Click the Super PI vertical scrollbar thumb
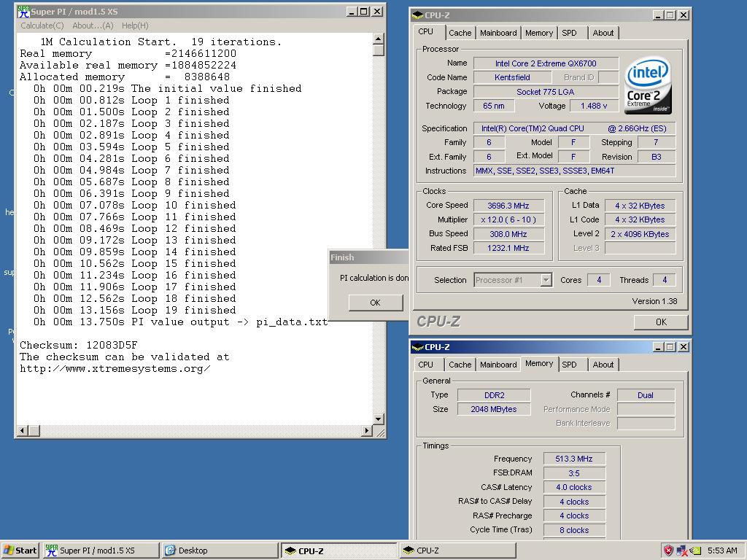Image resolution: width=747 pixels, height=560 pixels. [379, 50]
